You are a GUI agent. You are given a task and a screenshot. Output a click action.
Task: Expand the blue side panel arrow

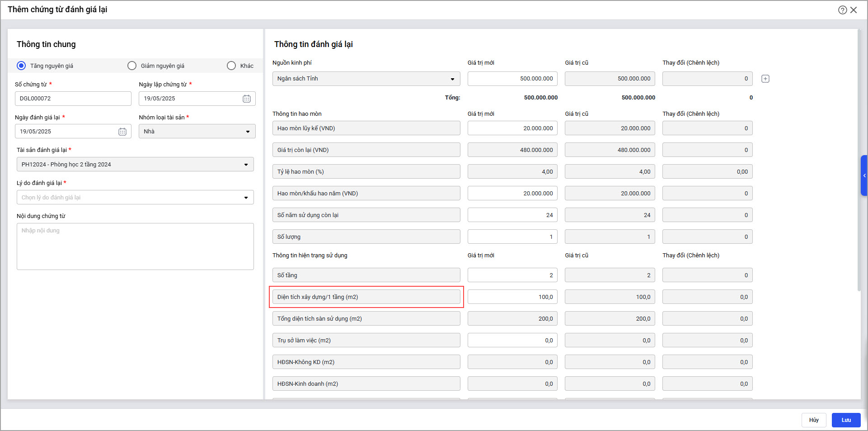(864, 175)
